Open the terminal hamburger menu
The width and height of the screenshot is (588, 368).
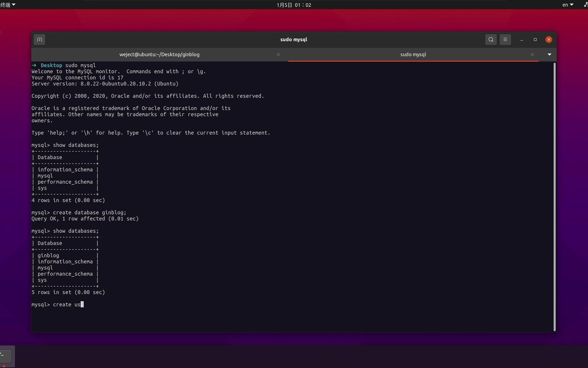[505, 40]
